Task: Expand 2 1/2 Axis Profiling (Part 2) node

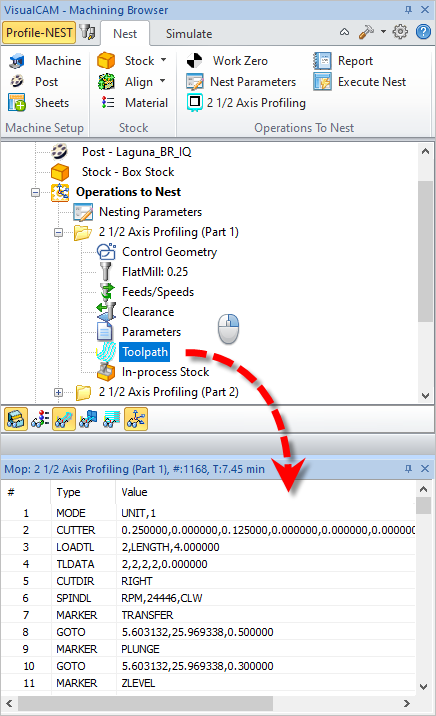Action: point(58,392)
